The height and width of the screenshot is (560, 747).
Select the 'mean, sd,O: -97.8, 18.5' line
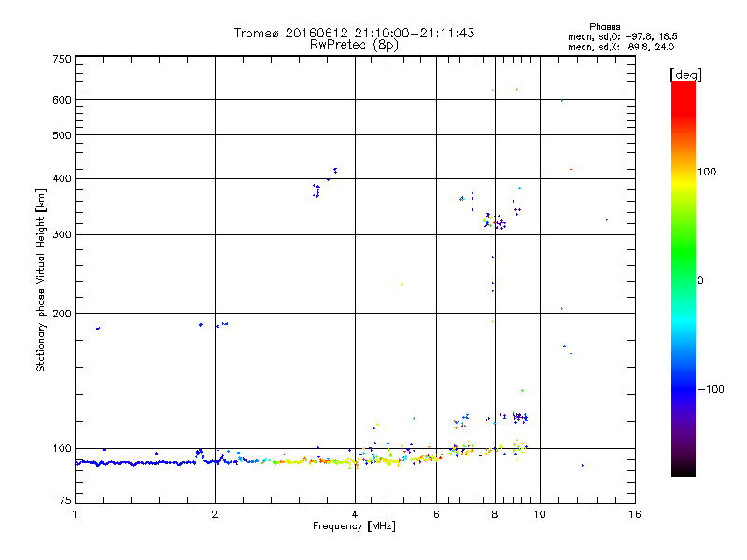click(623, 36)
